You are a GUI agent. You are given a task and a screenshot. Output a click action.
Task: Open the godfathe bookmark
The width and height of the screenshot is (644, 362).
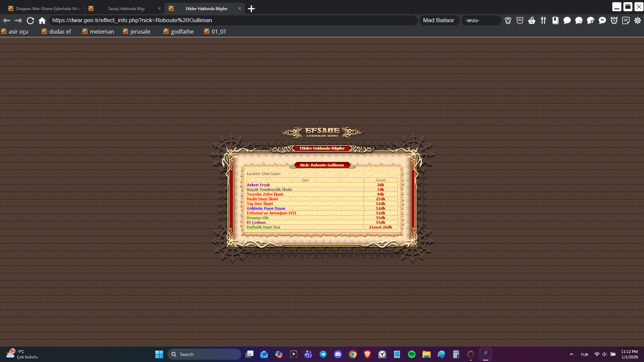click(179, 32)
